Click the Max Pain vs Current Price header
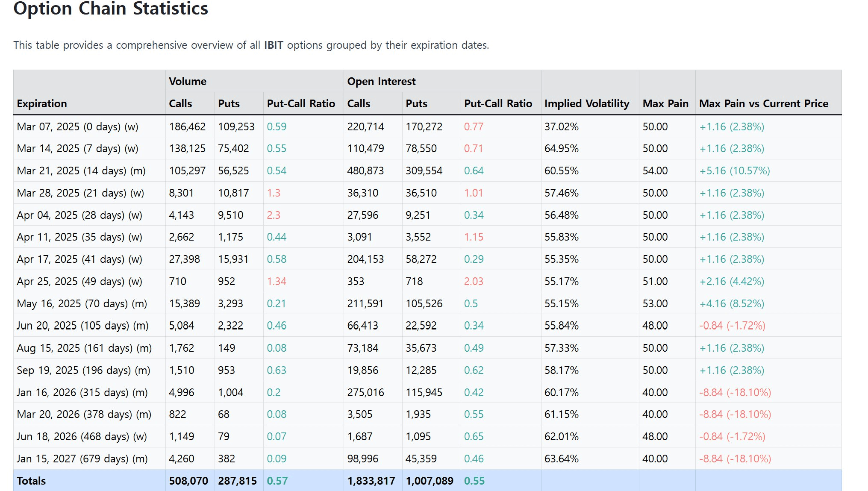Viewport: 868px width, 491px height. (x=763, y=103)
